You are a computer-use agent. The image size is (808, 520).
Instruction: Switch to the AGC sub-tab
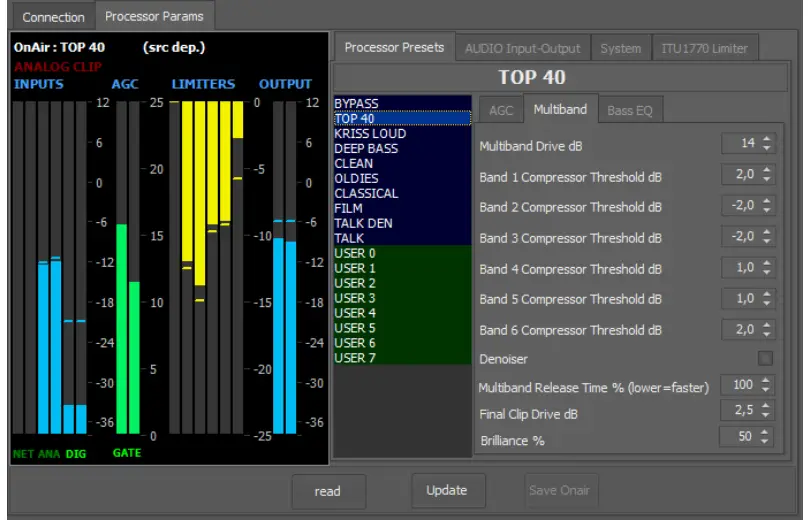(x=501, y=110)
